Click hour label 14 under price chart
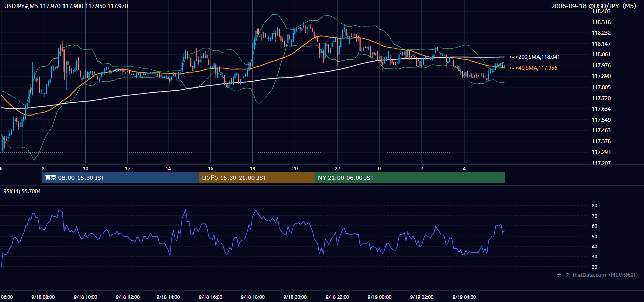644x302 pixels. point(169,168)
